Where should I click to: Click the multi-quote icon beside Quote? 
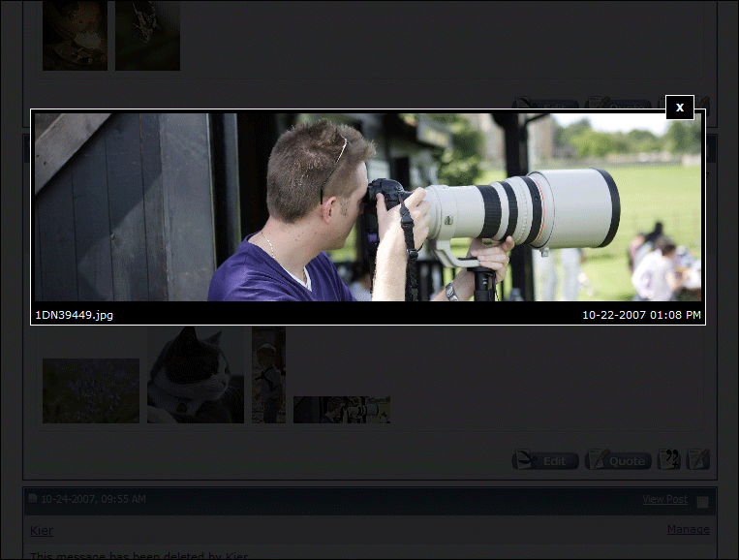[669, 459]
